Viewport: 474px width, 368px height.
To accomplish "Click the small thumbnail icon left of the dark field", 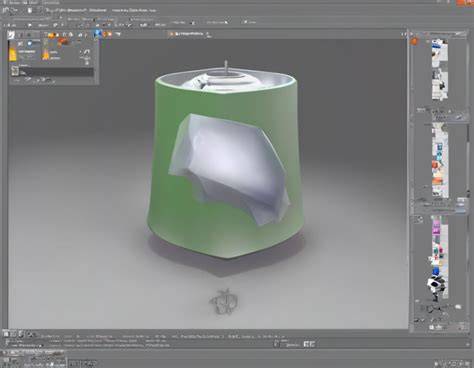I will [15, 71].
